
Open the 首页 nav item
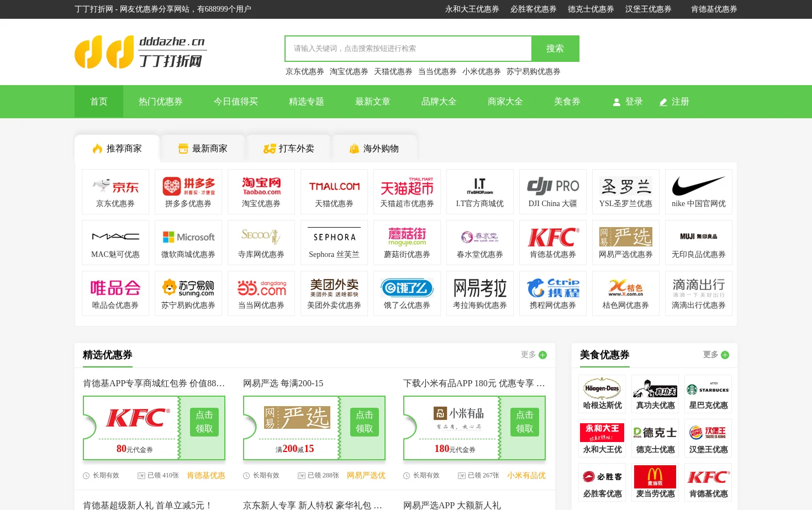pyautogui.click(x=99, y=102)
